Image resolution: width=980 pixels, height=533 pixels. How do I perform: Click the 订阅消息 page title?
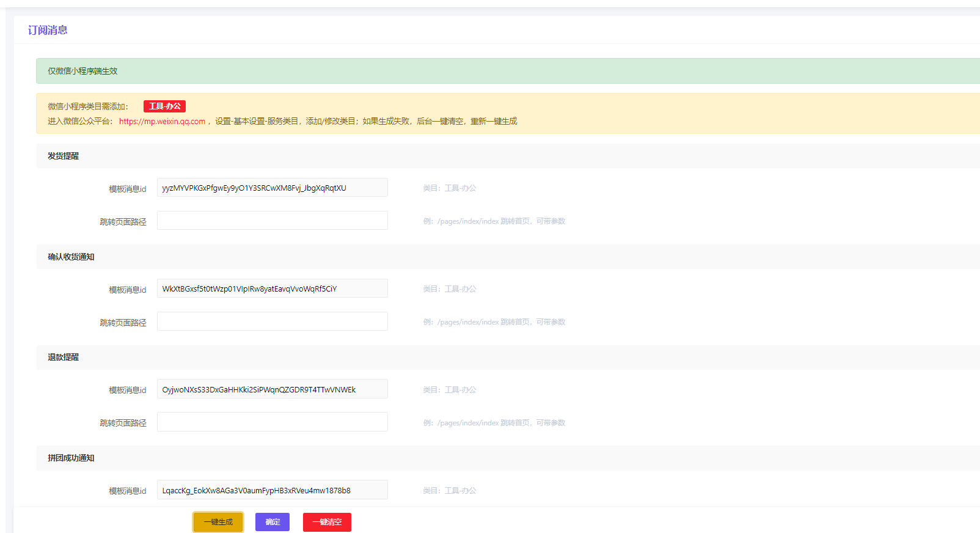(x=48, y=30)
